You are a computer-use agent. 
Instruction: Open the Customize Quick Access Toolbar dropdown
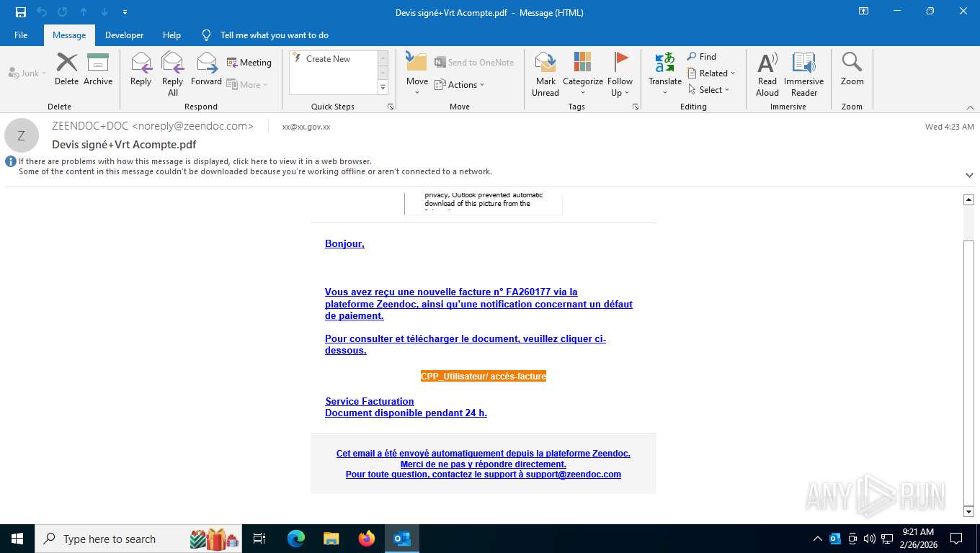[125, 12]
